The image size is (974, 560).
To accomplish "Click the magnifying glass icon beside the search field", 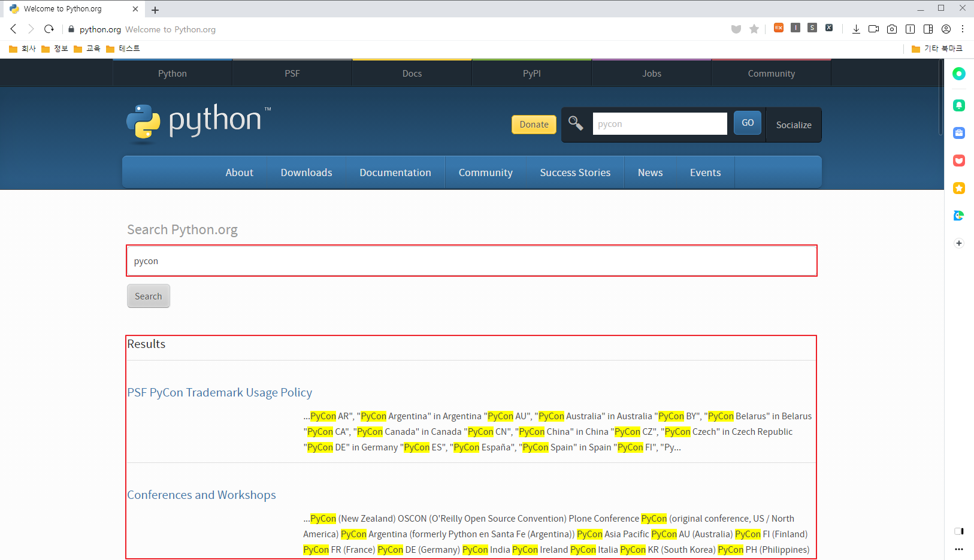I will pos(576,123).
